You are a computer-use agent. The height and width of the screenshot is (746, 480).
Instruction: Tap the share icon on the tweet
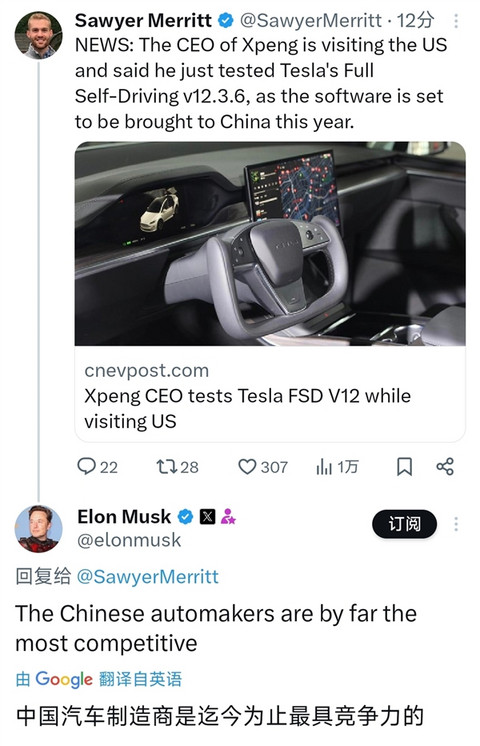445,467
